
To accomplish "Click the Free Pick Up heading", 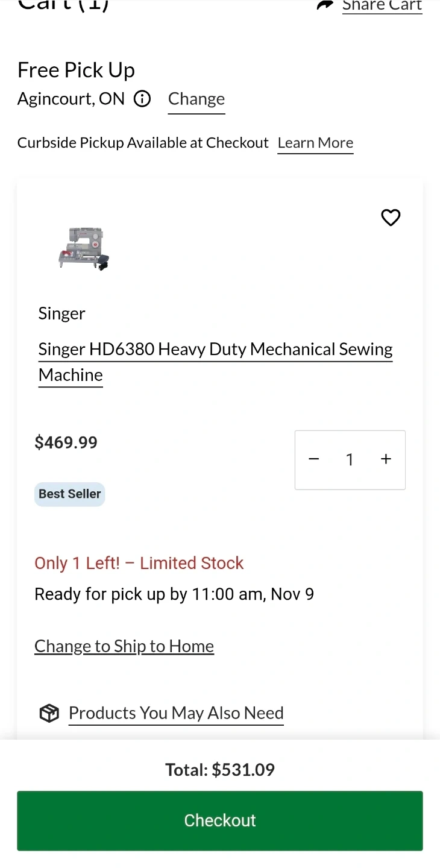I will pos(76,71).
